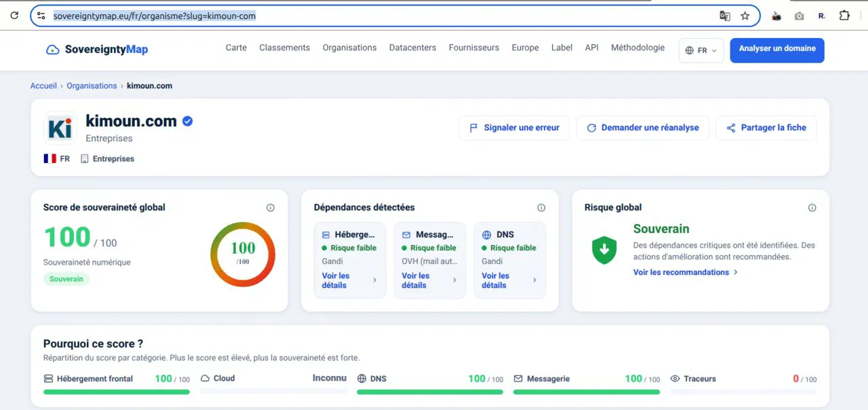The height and width of the screenshot is (410, 868).
Task: Open the Classements menu item
Action: point(284,48)
